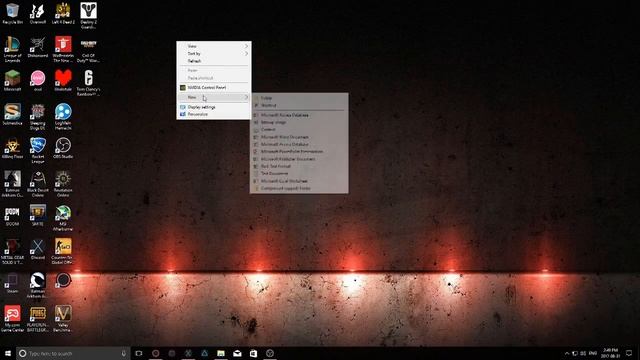
Task: Open NVIDIA Control Panel from context menu
Action: [x=214, y=87]
